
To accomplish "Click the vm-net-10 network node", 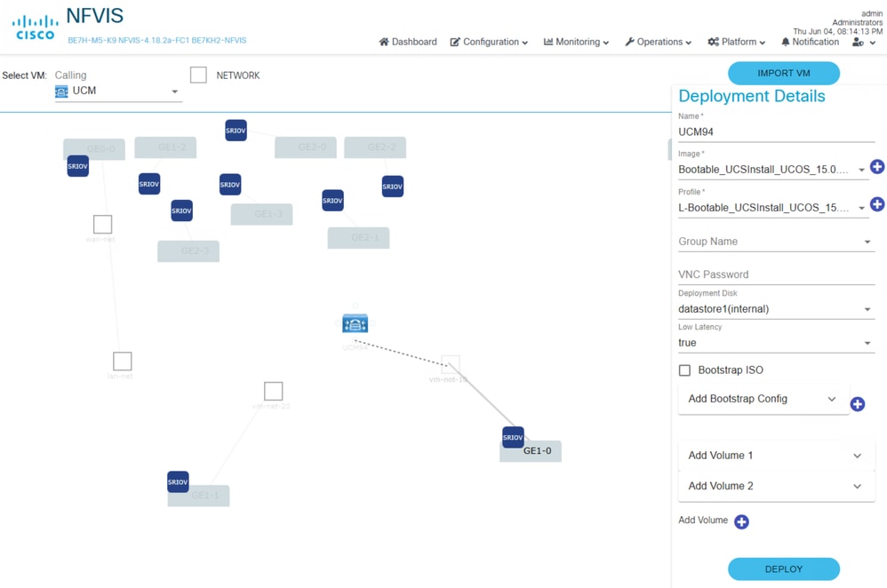I will pos(451,365).
